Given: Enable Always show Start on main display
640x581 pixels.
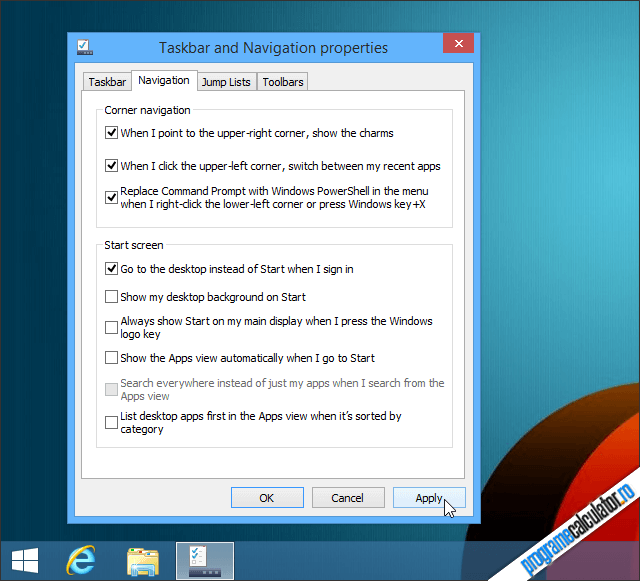Looking at the screenshot, I should pos(111,327).
